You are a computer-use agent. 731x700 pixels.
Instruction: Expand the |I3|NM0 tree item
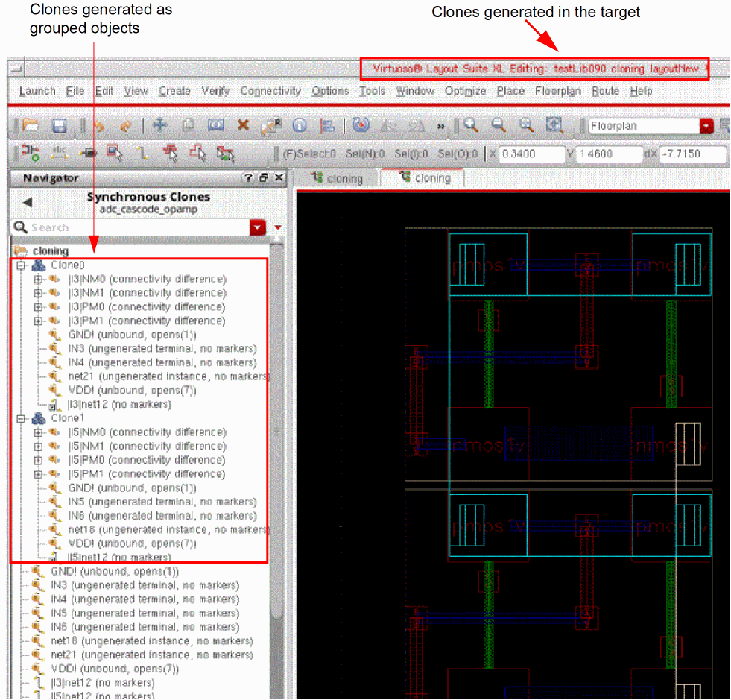[39, 280]
